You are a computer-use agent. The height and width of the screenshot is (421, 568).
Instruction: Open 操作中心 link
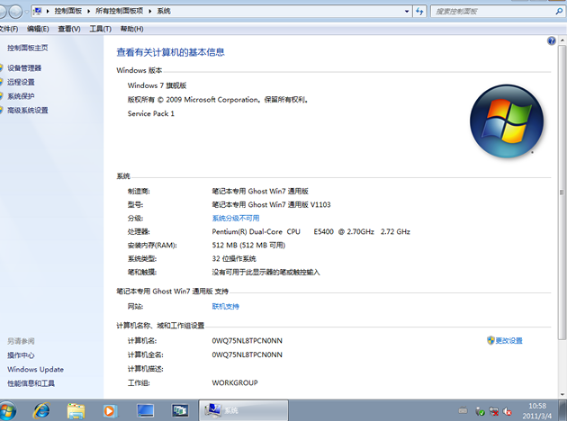pos(21,355)
